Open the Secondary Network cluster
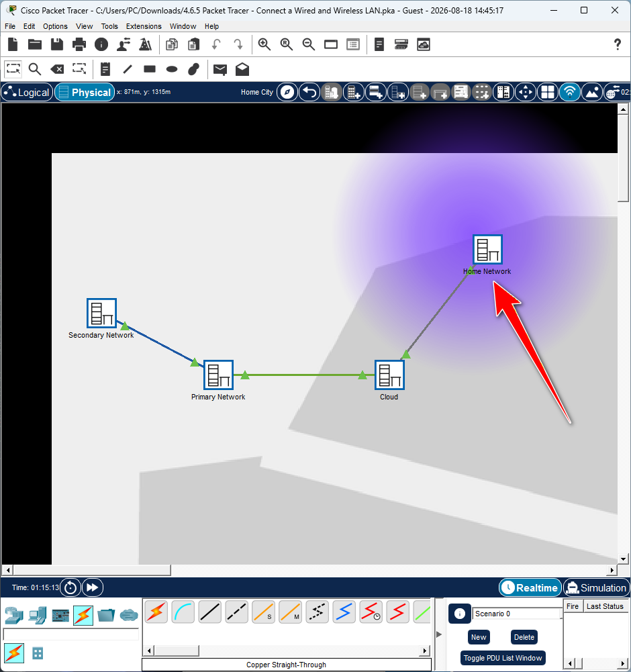The width and height of the screenshot is (631, 672). tap(101, 314)
